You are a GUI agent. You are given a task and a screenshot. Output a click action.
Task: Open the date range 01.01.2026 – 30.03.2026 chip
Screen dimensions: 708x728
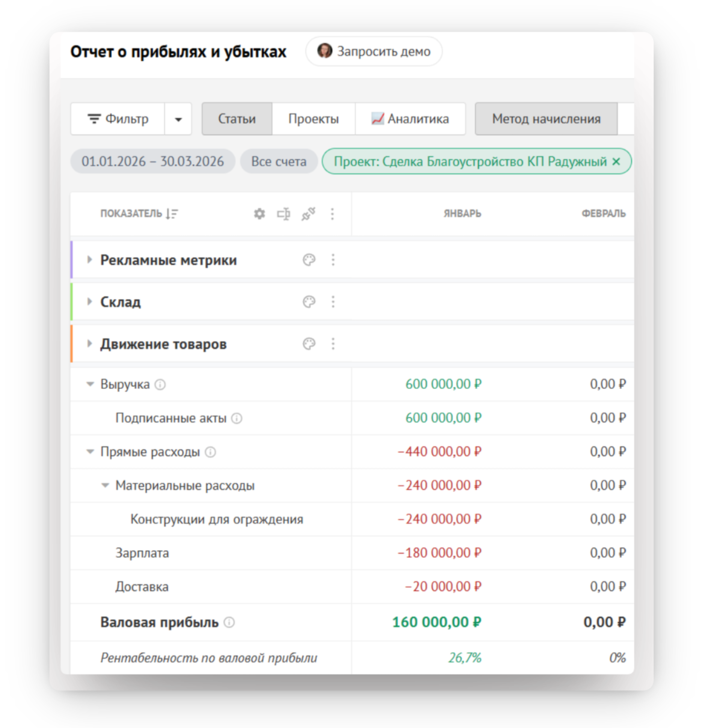click(x=152, y=161)
